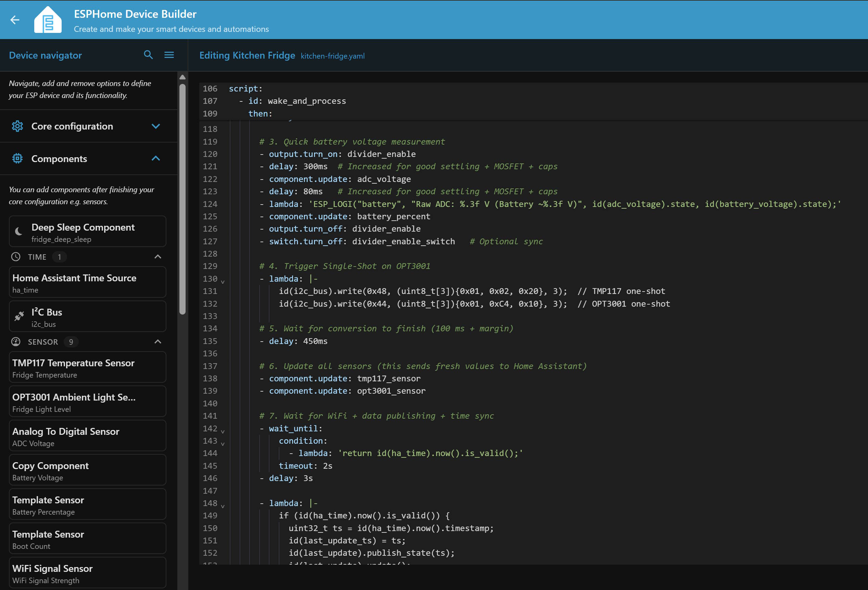Click 'component.update: tmp117_sensor' line

(345, 379)
